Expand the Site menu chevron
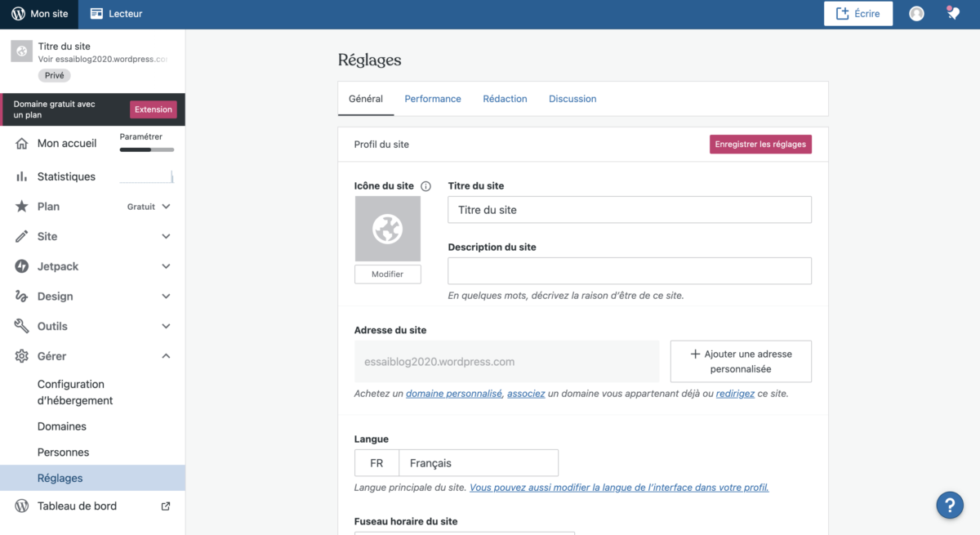The image size is (980, 535). (x=166, y=237)
